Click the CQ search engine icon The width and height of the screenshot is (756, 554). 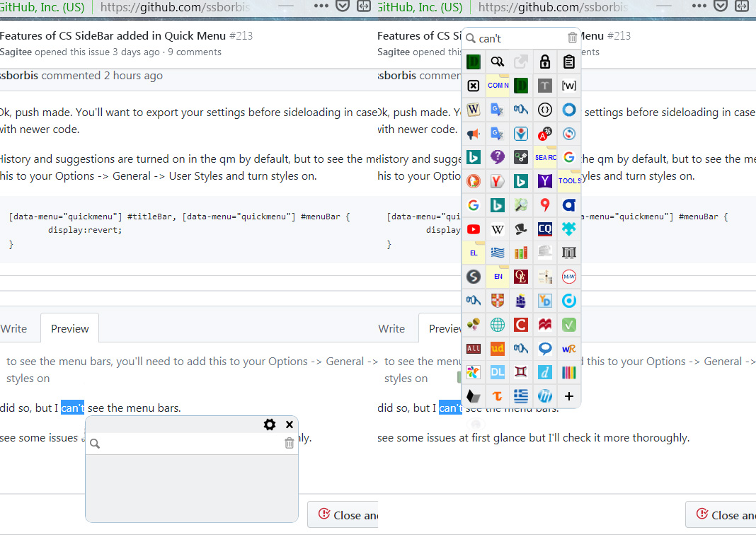(x=545, y=229)
